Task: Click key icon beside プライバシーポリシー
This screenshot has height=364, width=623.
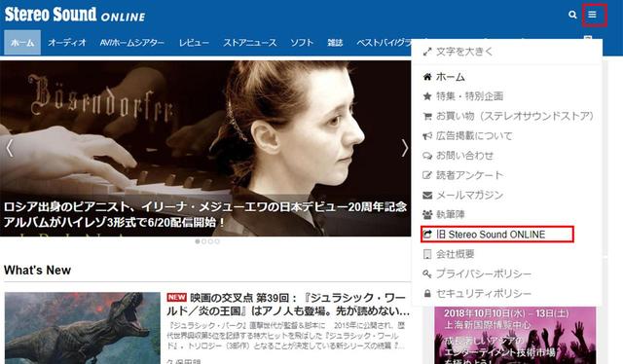Action: (x=427, y=273)
